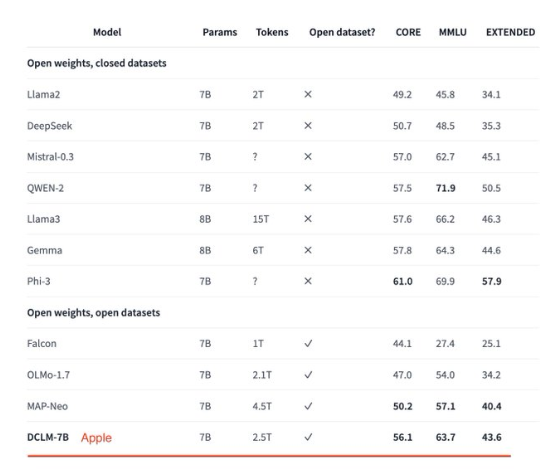Select 'Open weights, open datasets' section heading
The height and width of the screenshot is (469, 552).
click(x=94, y=313)
